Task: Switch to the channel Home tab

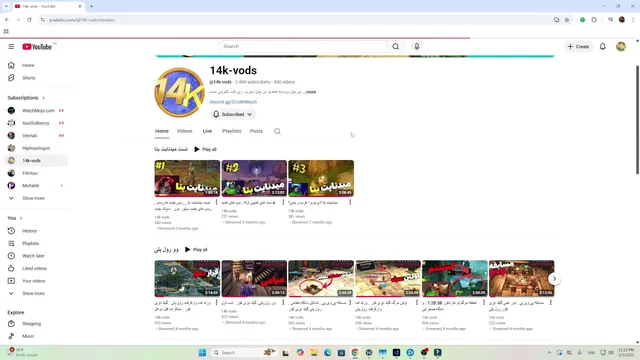Action: (162, 131)
